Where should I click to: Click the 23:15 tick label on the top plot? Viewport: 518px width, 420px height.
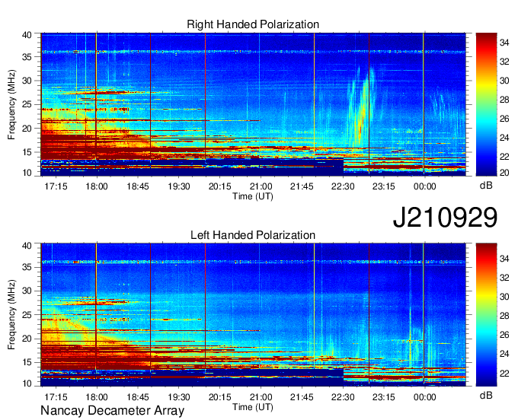(383, 186)
